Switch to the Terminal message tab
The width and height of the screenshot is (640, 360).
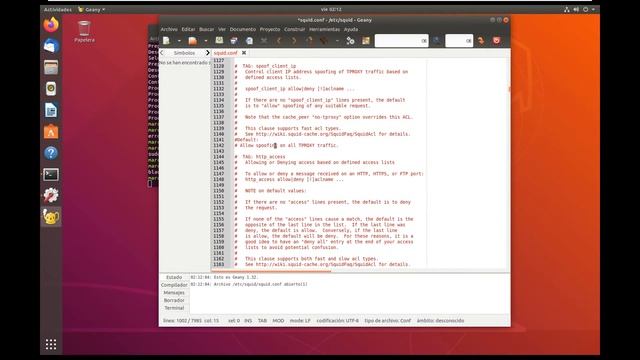pyautogui.click(x=174, y=308)
